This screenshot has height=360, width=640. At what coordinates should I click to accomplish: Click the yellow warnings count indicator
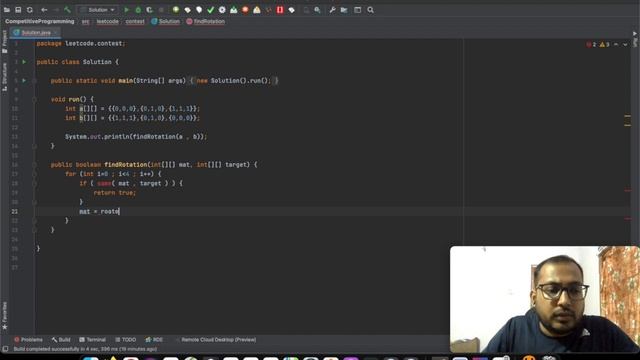[604, 44]
